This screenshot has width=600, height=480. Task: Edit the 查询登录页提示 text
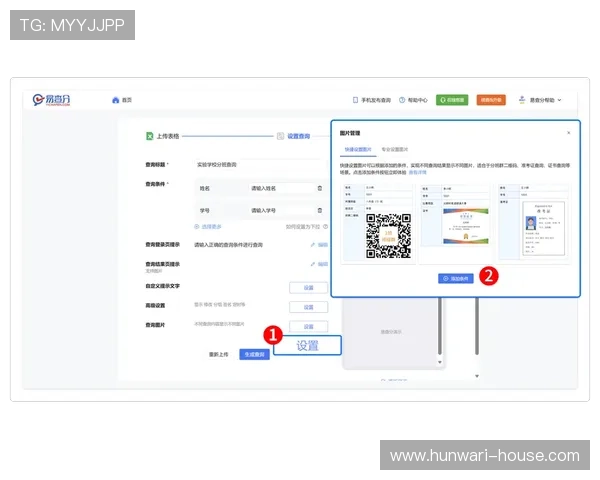click(x=319, y=245)
